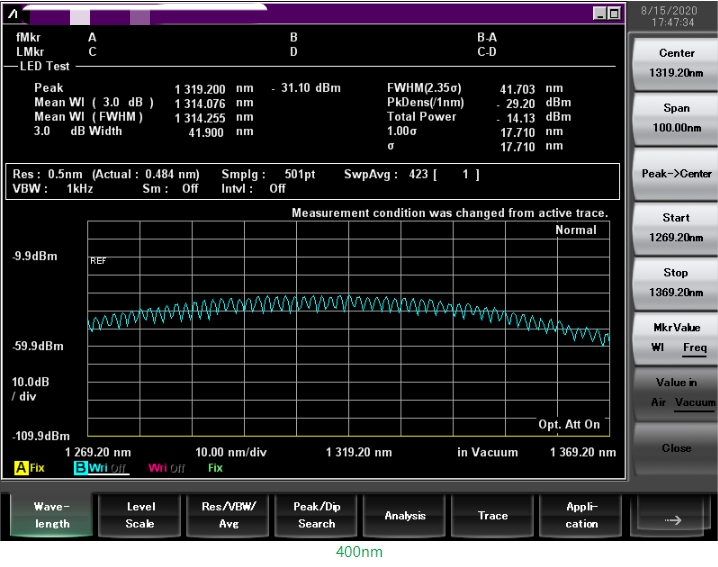This screenshot has width=718, height=567.
Task: Open the Wavelength function menu
Action: click(52, 515)
